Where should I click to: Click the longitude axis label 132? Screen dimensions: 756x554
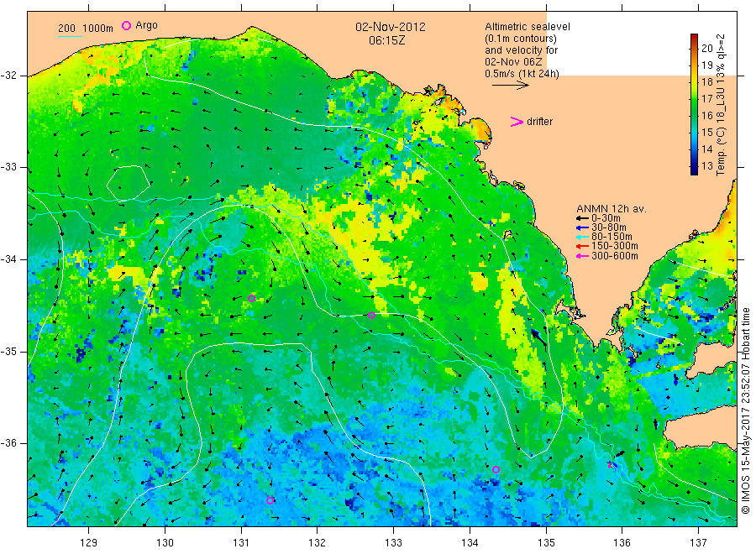pyautogui.click(x=318, y=543)
